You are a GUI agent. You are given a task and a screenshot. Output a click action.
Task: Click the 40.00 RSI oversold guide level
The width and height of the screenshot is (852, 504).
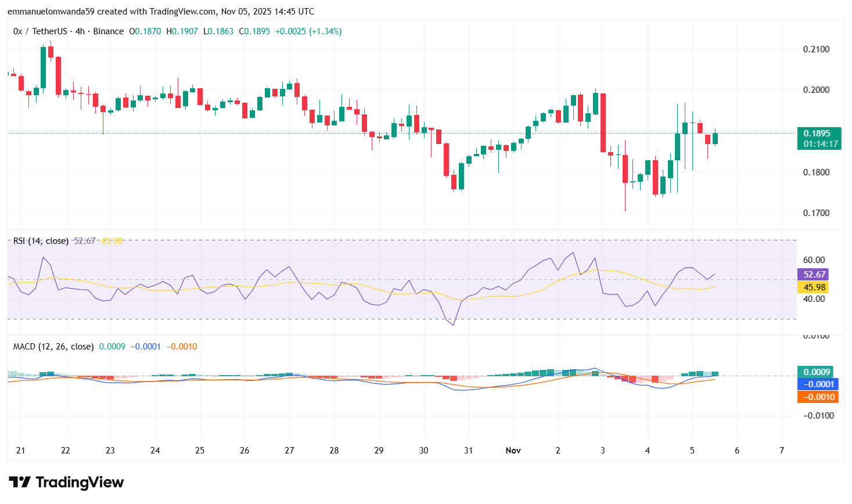pos(813,298)
